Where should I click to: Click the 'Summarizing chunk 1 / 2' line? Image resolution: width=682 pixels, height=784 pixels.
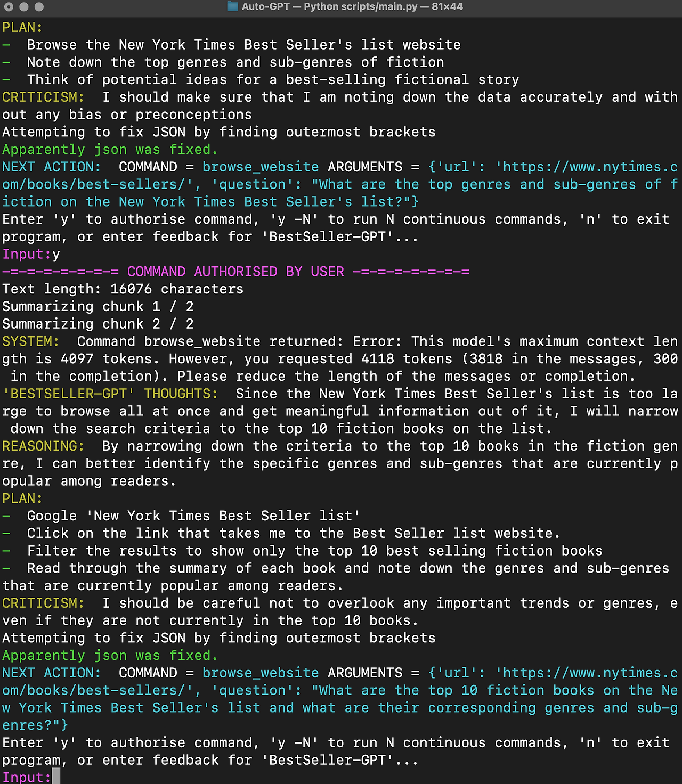point(98,307)
